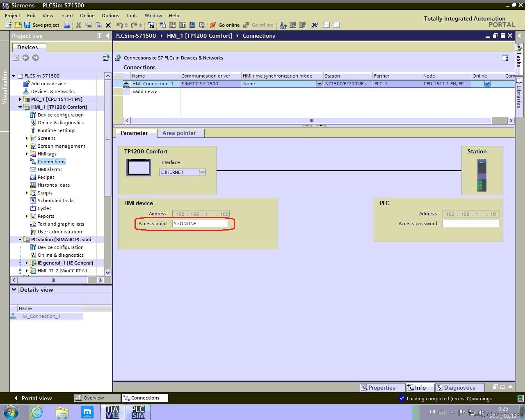Expand the PLC_1 [CPU 1511-1 PN] node
This screenshot has width=525, height=420.
(x=20, y=99)
